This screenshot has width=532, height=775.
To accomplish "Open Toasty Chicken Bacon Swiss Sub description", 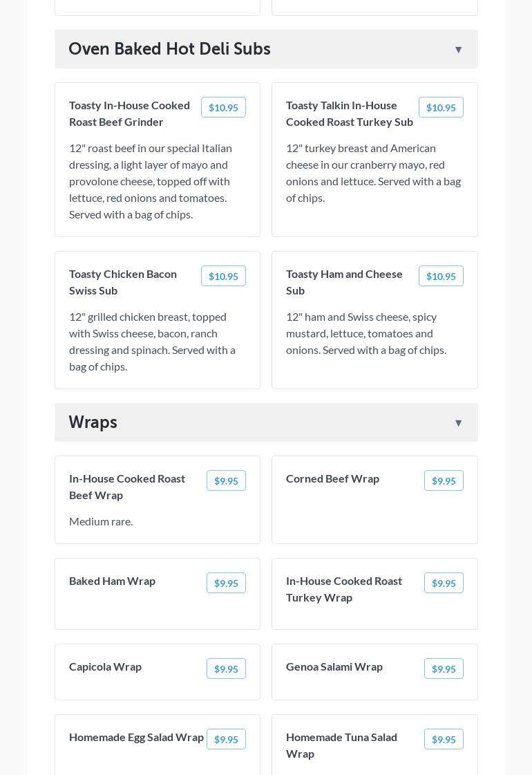I will (152, 342).
